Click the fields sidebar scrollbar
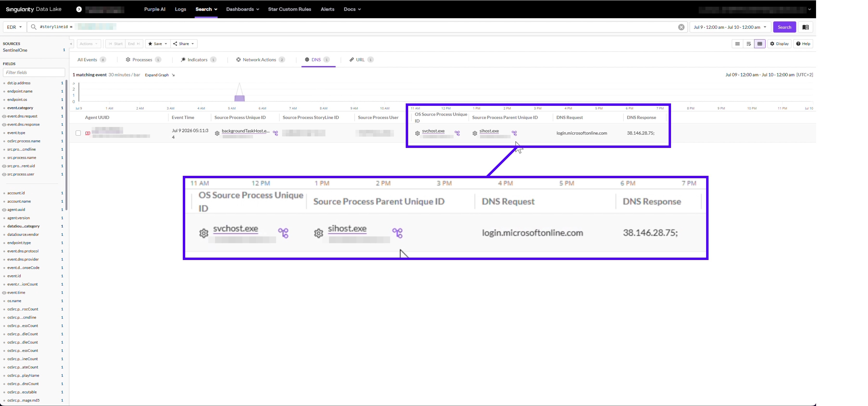 (67, 145)
